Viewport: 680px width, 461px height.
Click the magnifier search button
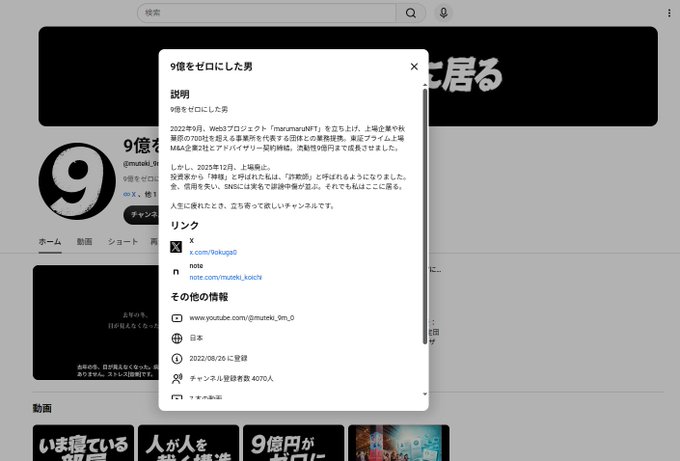click(411, 13)
